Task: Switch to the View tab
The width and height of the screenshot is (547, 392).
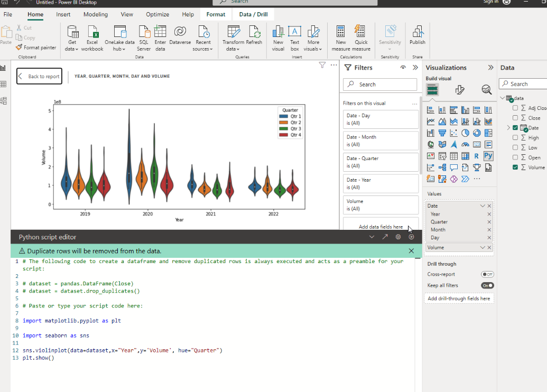Action: (x=127, y=14)
